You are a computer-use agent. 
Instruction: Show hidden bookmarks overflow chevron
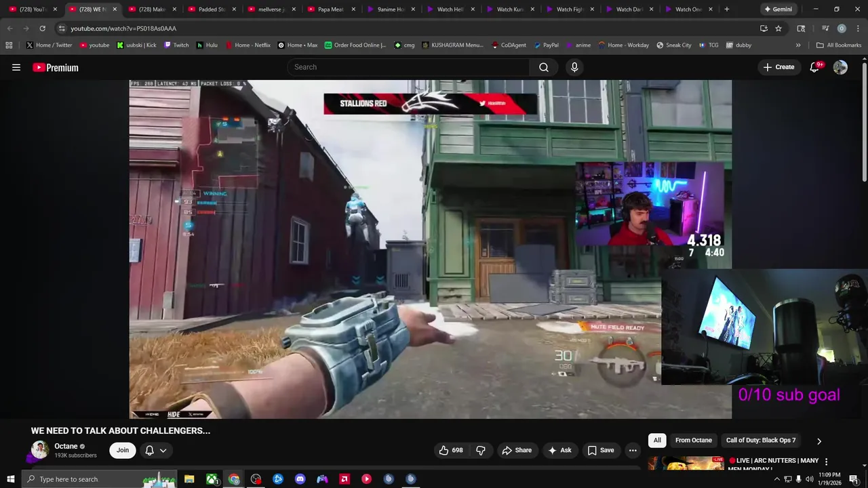[798, 45]
